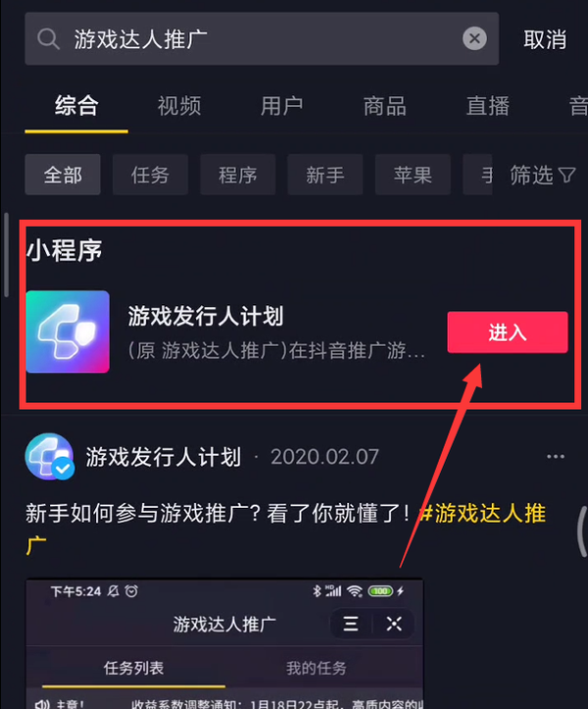The width and height of the screenshot is (588, 709).
Task: Click the 游戏发行人计划 mini program icon
Action: 68,331
